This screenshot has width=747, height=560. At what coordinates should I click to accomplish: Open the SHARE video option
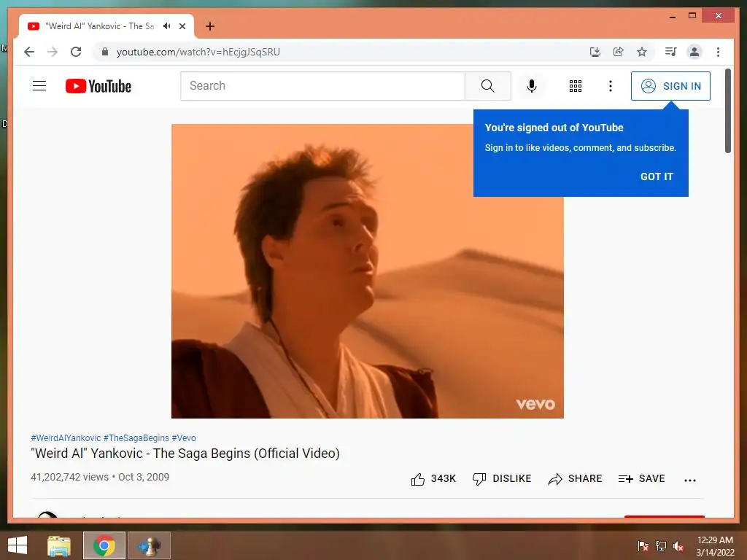(575, 478)
